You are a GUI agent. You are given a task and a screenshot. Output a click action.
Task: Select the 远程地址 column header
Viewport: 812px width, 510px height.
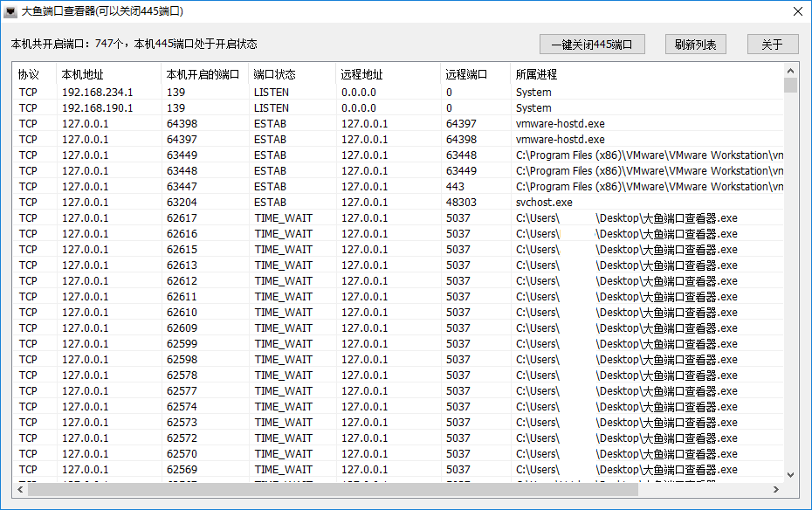(x=362, y=74)
